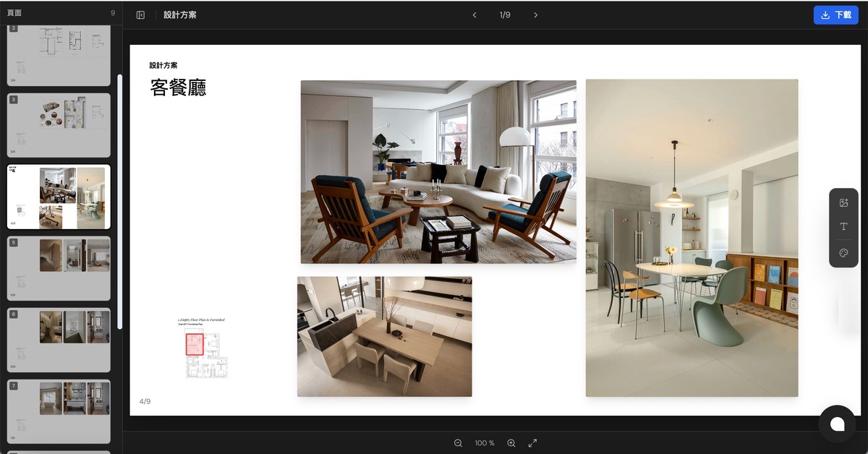
Task: Select the text tool icon
Action: (843, 227)
